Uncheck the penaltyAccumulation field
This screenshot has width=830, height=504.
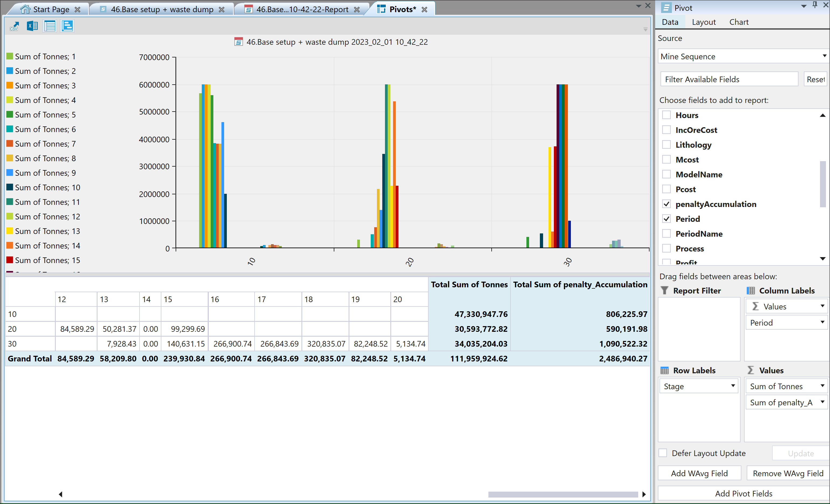click(x=666, y=204)
